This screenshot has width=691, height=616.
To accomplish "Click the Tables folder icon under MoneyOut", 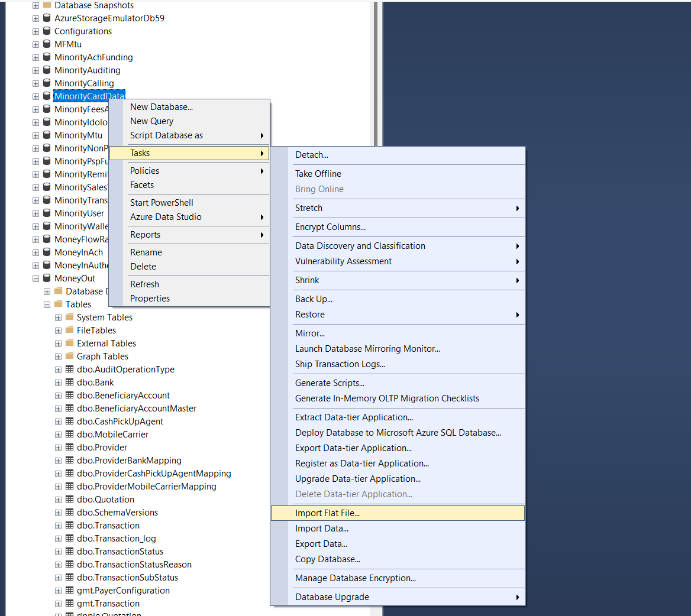I will [x=58, y=304].
